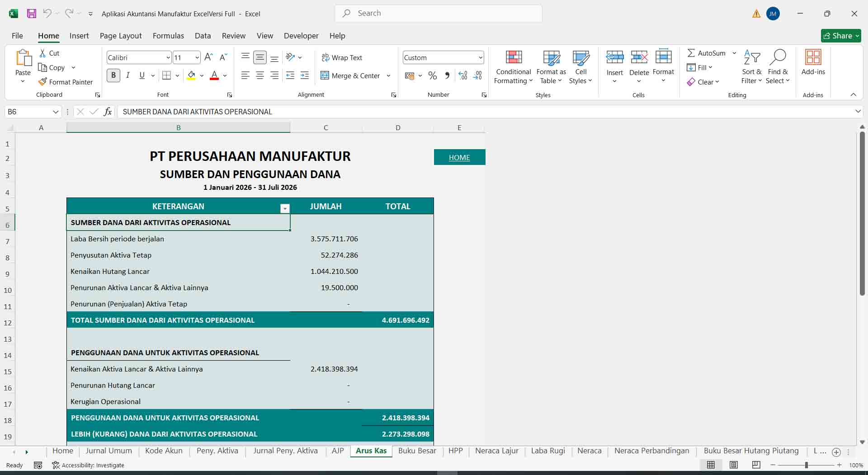Toggle Bold formatting
The height and width of the screenshot is (475, 868).
(x=113, y=75)
